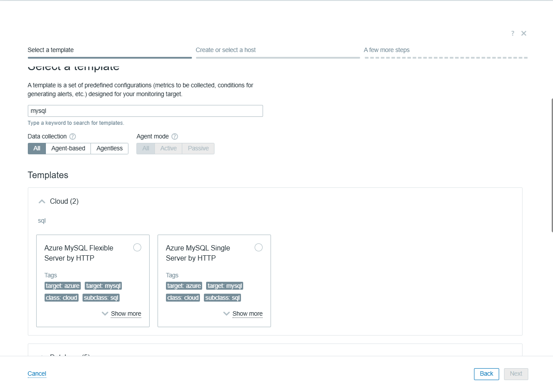Click target: azure tag on Flexible Server card
Image resolution: width=553 pixels, height=392 pixels.
coord(63,286)
